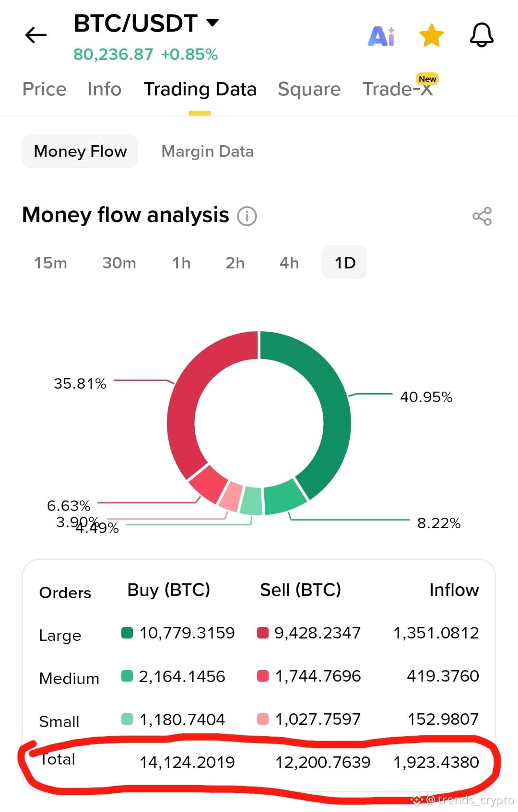Viewport: 518px width, 812px height.
Task: Click the dark green Large buy swatch
Action: [127, 633]
